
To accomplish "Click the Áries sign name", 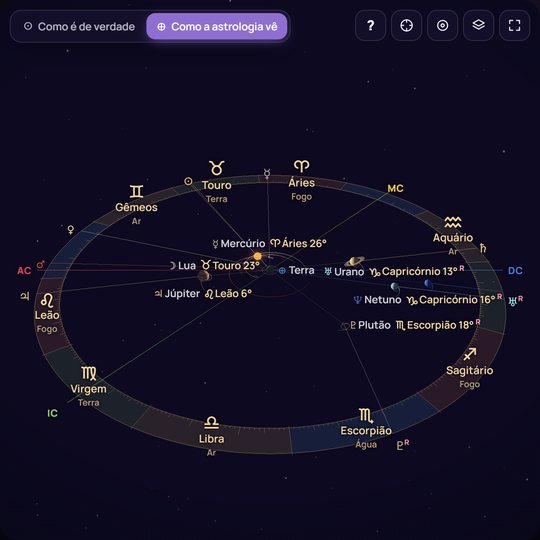I will [302, 183].
